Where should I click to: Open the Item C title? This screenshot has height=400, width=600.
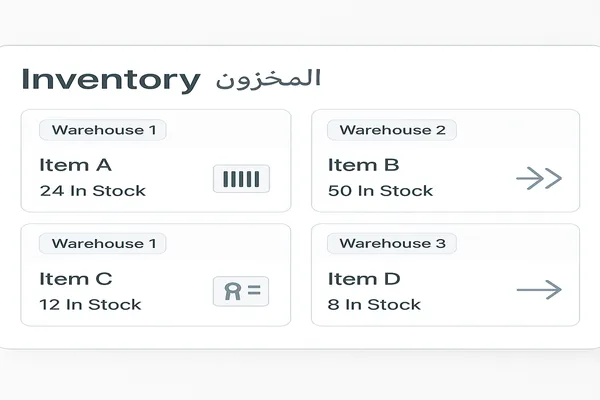[76, 278]
